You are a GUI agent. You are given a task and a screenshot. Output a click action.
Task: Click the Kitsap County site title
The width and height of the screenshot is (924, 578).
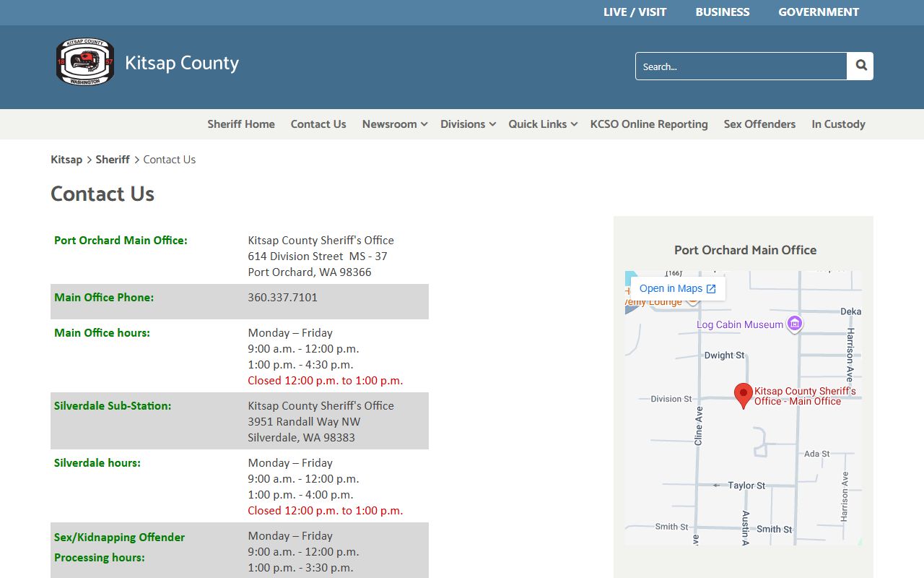[x=182, y=64]
